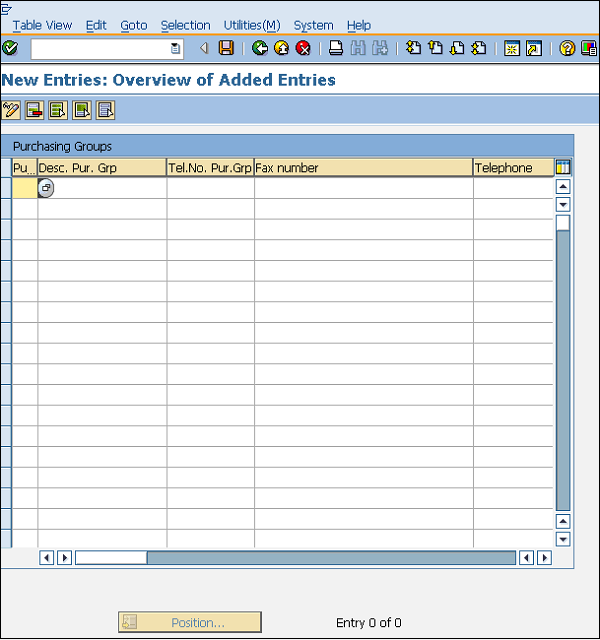Screen dimensions: 600x640
Task: Click the search help icon in the first row
Action: (x=46, y=188)
